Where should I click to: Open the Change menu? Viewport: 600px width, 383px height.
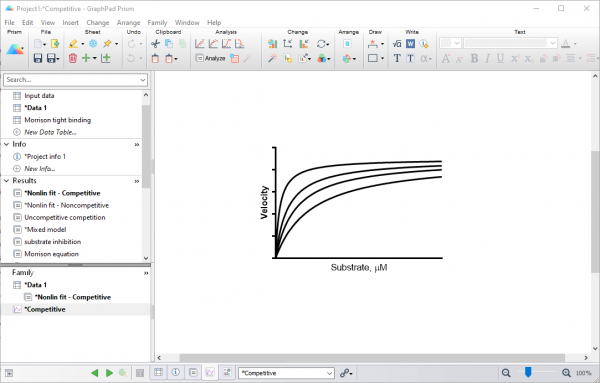[98, 23]
